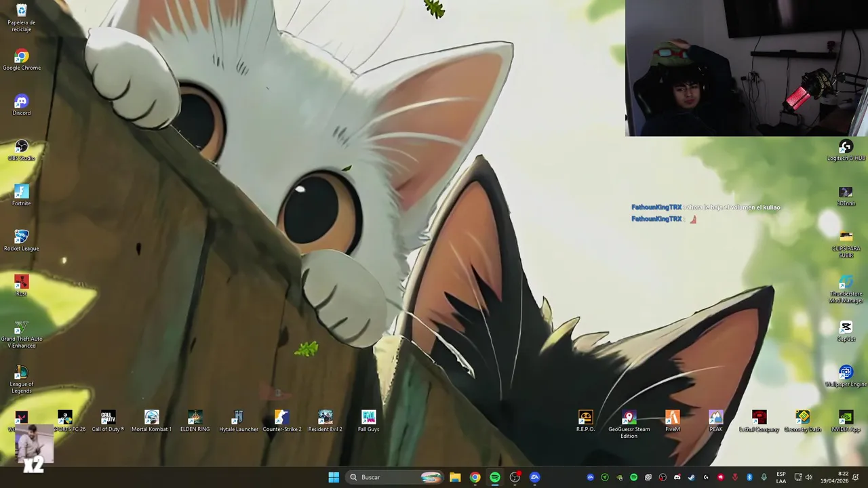Open the clock and calendar flyout
The width and height of the screenshot is (868, 488).
(x=834, y=477)
